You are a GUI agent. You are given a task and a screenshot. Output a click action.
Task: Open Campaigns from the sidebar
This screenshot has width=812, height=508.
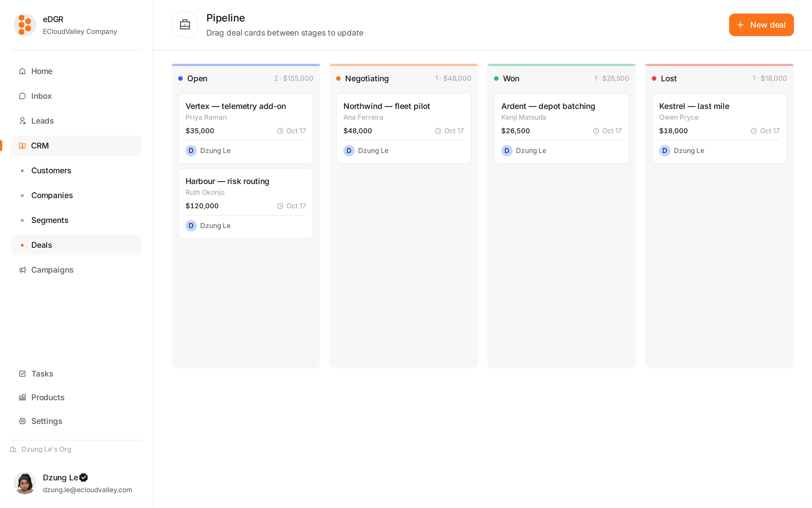(x=76, y=270)
